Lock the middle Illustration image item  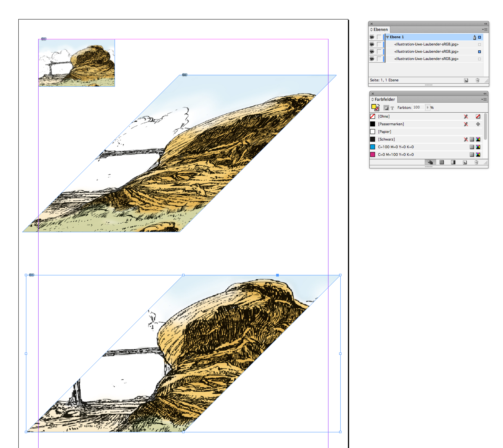click(x=379, y=52)
